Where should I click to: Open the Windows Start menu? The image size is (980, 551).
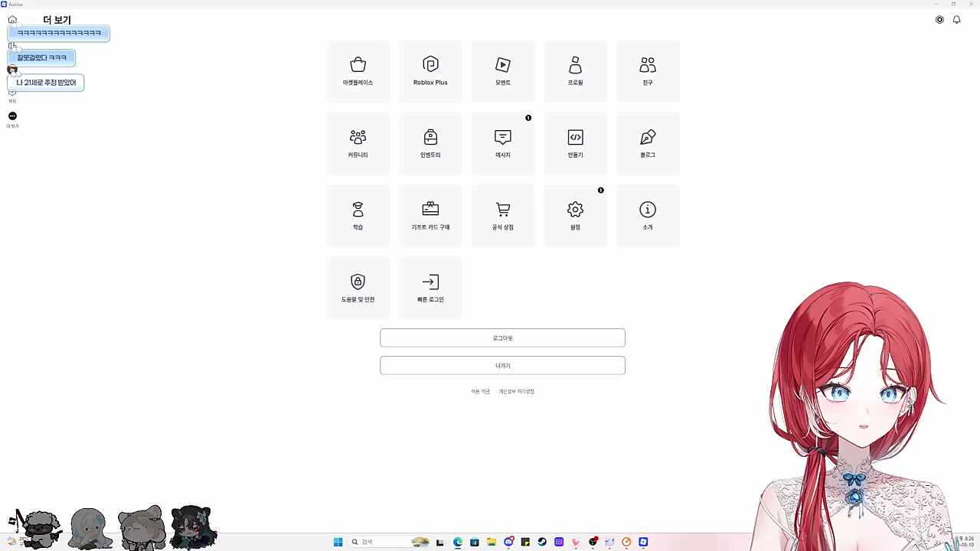tap(338, 542)
